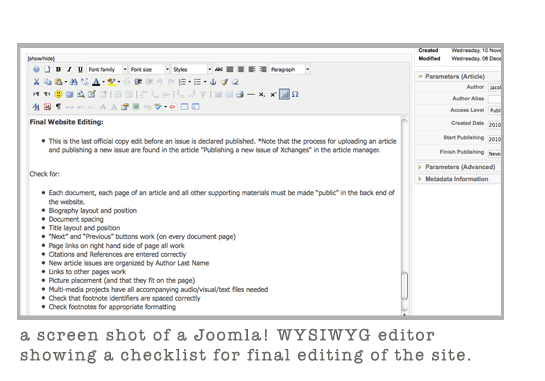Click the Preview magnifier page icon
This screenshot has height=381, width=545.
pyautogui.click(x=81, y=94)
